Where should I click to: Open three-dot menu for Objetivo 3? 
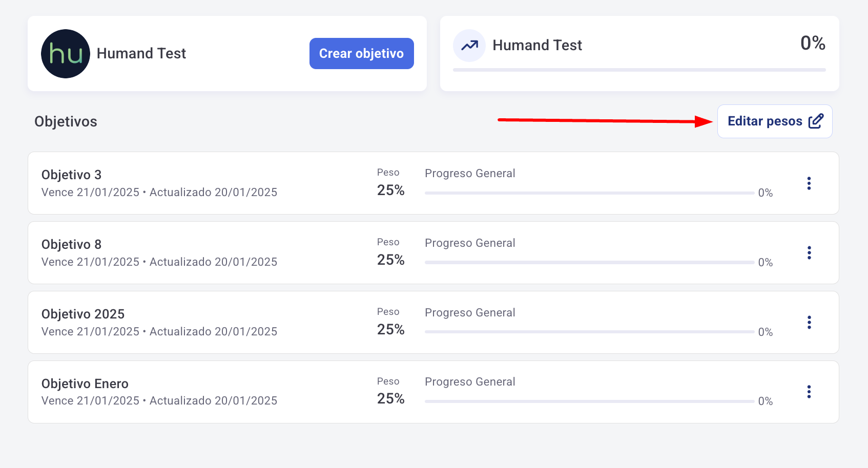point(809,183)
